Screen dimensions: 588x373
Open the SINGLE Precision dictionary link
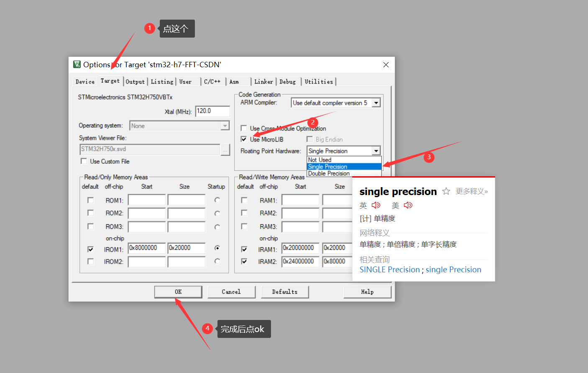(389, 269)
